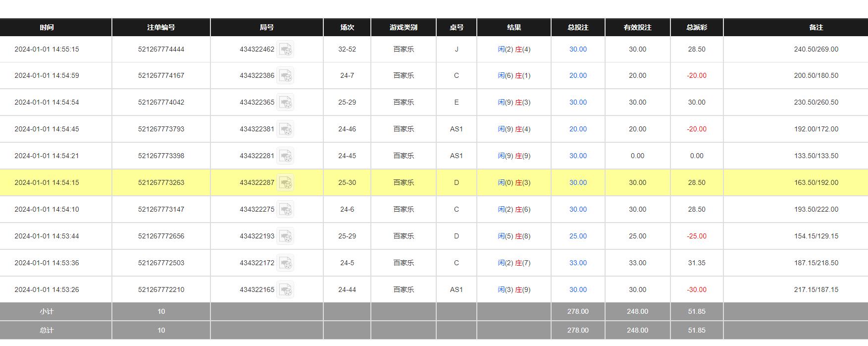Open video replay icon for round 434322193

(x=285, y=236)
